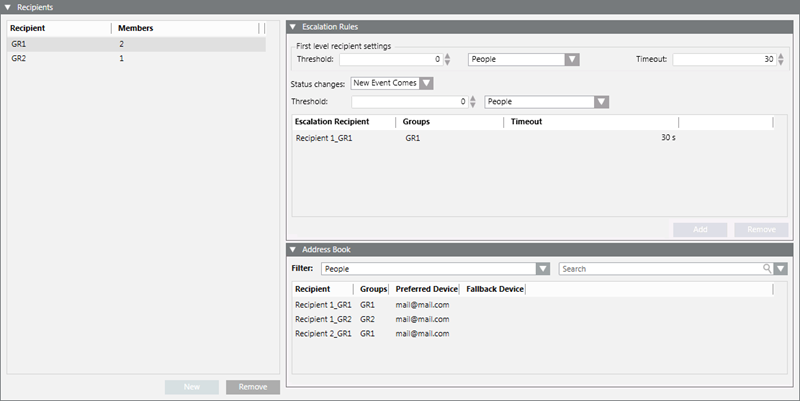Adjust the first level Threshold stepper arrows
This screenshot has height=401, width=800.
(x=447, y=60)
